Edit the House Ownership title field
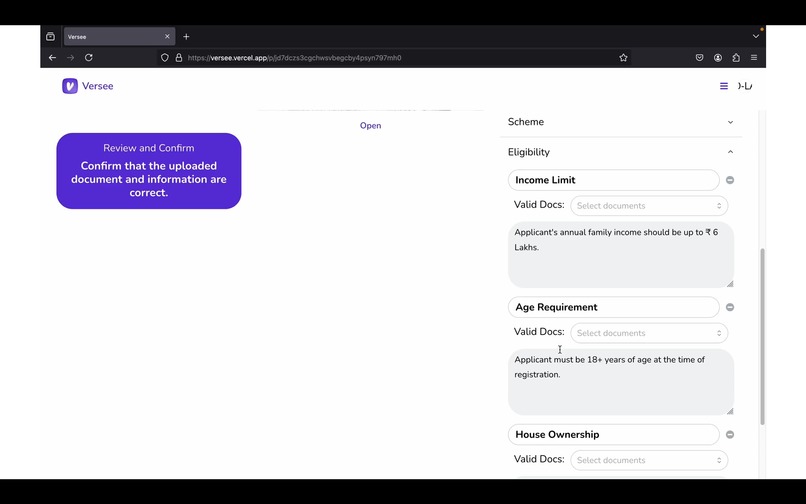The width and height of the screenshot is (806, 504). click(614, 435)
